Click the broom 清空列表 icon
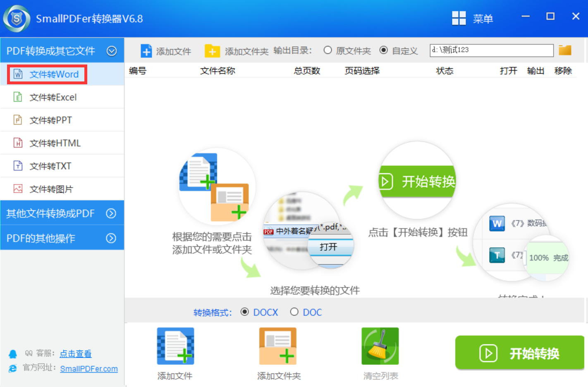 click(x=380, y=346)
